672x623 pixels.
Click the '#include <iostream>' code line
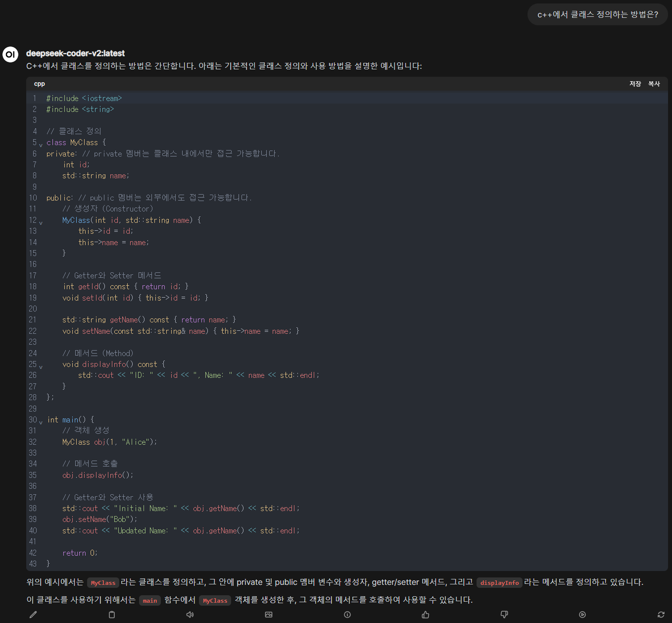click(84, 98)
